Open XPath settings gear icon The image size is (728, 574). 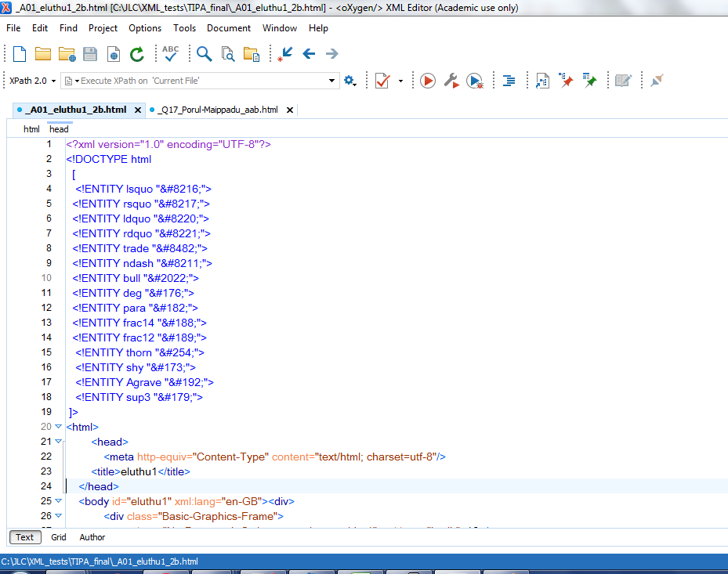[350, 81]
